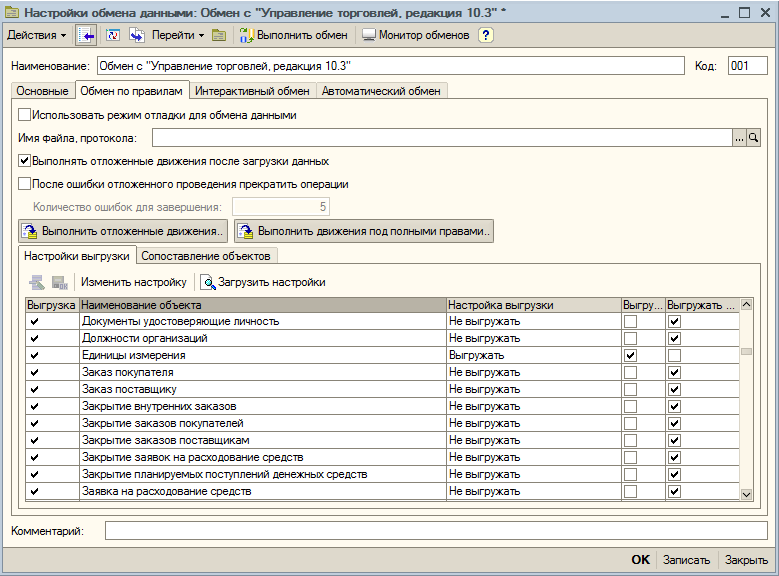Screen dimensions: 779x576
Task: Click the back arrow toolbar icon
Action: pos(87,35)
